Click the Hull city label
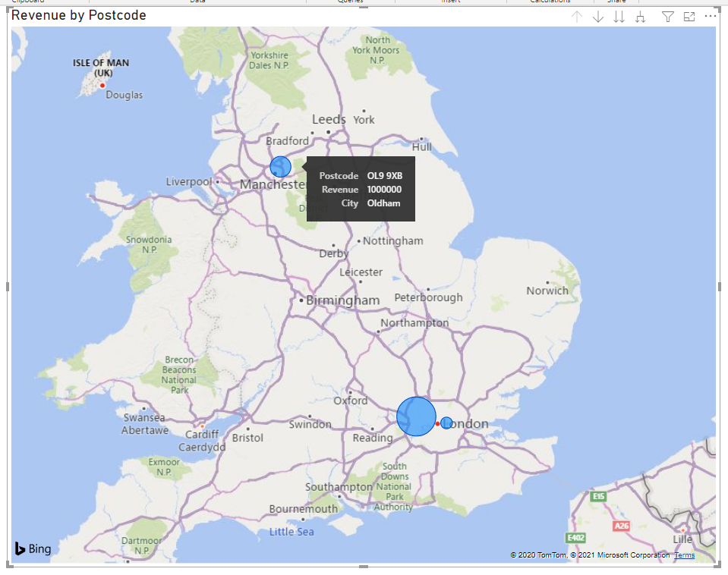The image size is (728, 575). (x=422, y=147)
